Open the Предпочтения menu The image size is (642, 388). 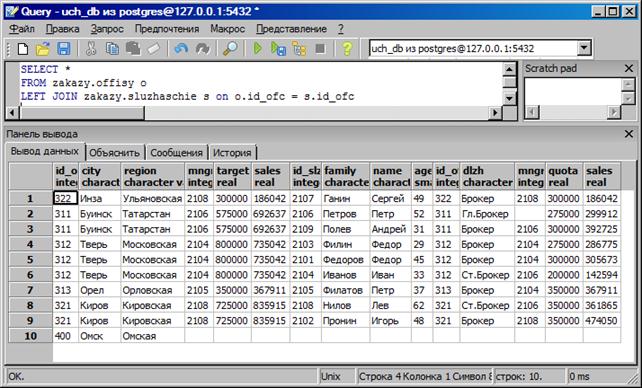coord(167,29)
